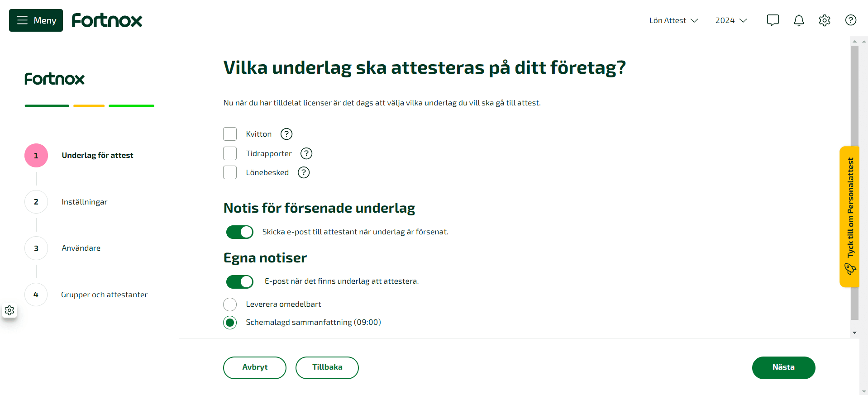Screen dimensions: 868x395
Task: Disable e-mail for delayed underlag toggle
Action: pos(240,232)
